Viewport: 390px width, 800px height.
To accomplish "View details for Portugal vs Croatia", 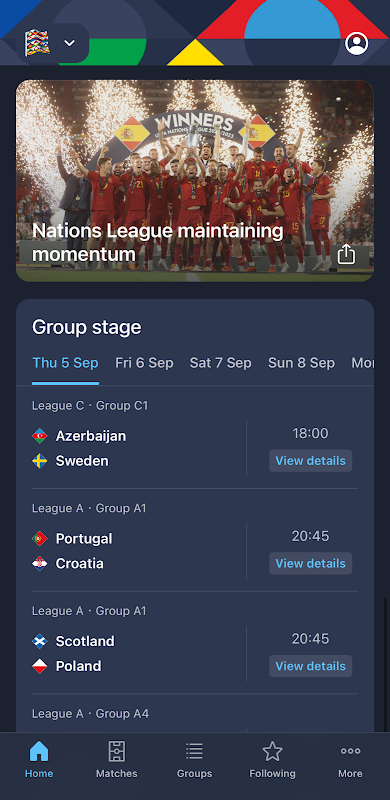I will [310, 563].
